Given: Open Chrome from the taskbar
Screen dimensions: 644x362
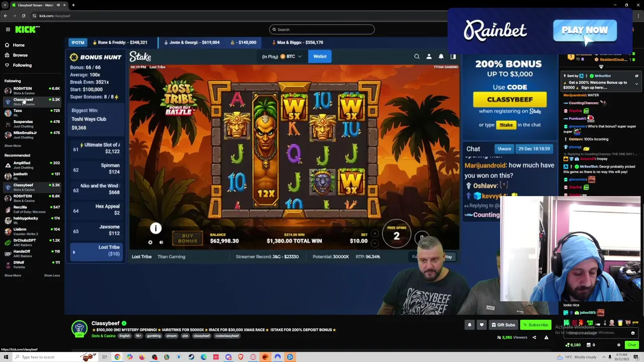Looking at the screenshot, I should [117, 357].
